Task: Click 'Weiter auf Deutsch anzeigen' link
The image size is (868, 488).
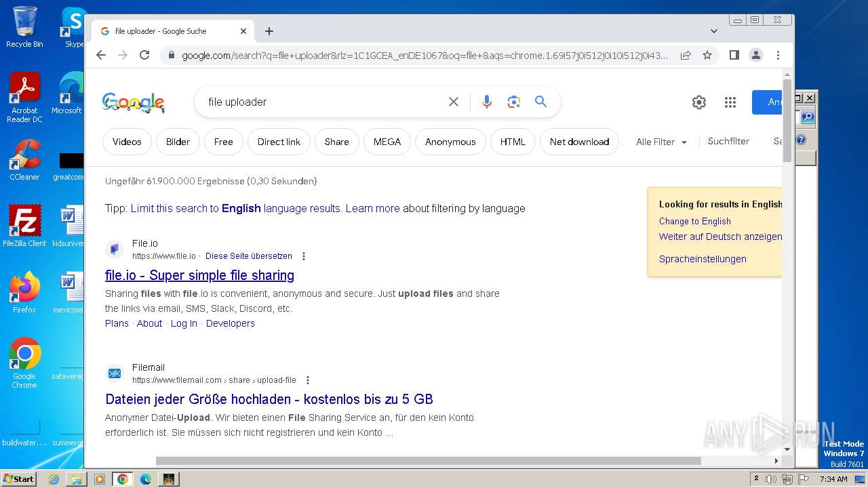Action: 720,237
